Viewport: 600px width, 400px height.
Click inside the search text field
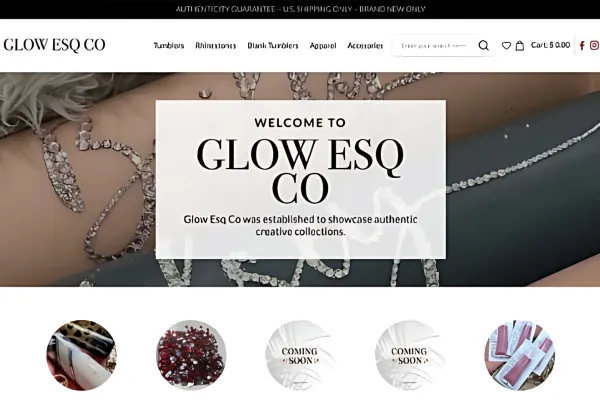[x=434, y=46]
